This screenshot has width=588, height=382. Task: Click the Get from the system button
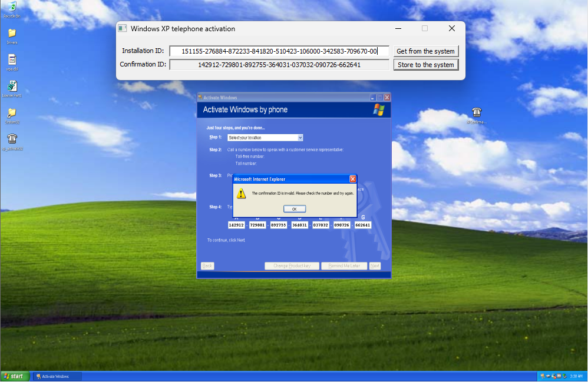pyautogui.click(x=426, y=51)
